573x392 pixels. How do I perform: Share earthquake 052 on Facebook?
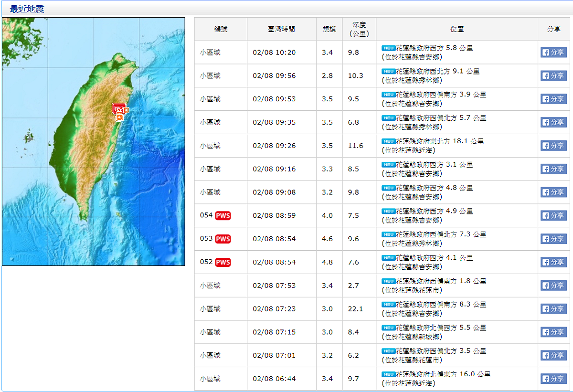tap(553, 262)
